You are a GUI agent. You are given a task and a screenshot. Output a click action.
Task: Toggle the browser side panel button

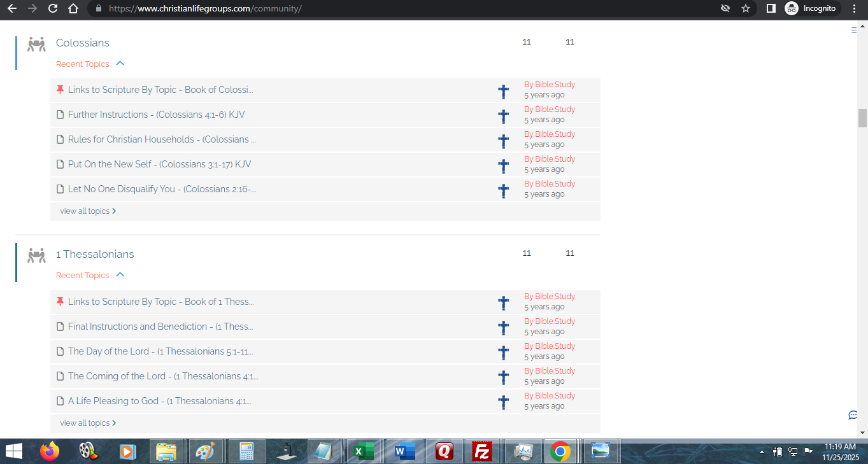pyautogui.click(x=771, y=9)
